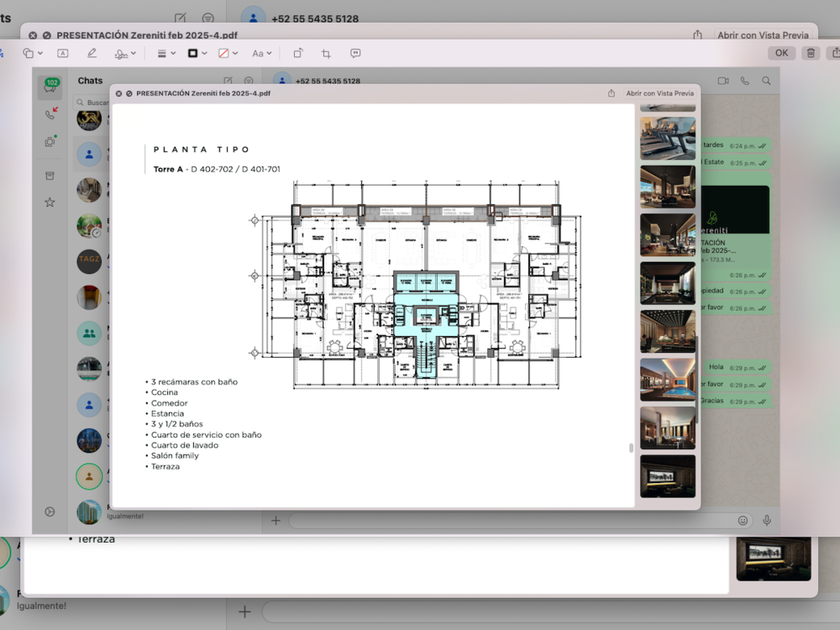The image size is (840, 630).
Task: Click the trash icon in markup toolbar
Action: coord(811,53)
